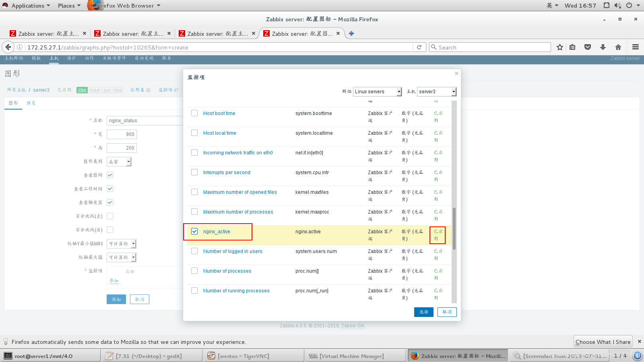Tick Interrupts per second checkbox
The image size is (644, 362).
pos(194,172)
